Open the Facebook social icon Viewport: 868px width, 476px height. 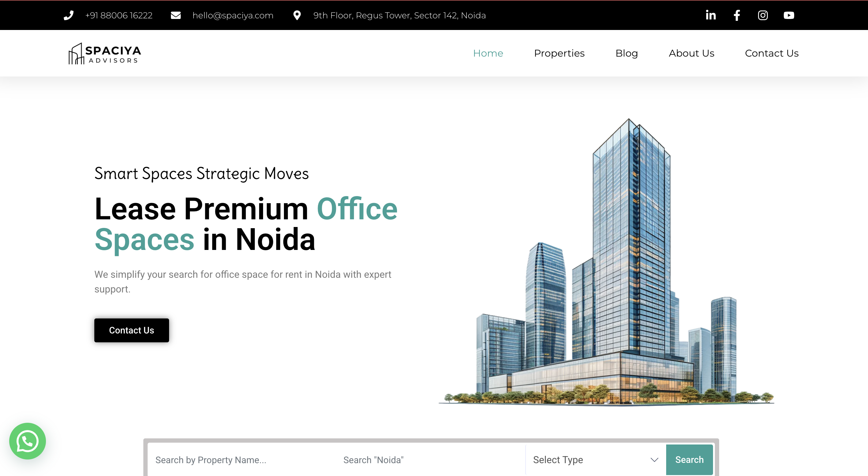coord(737,15)
